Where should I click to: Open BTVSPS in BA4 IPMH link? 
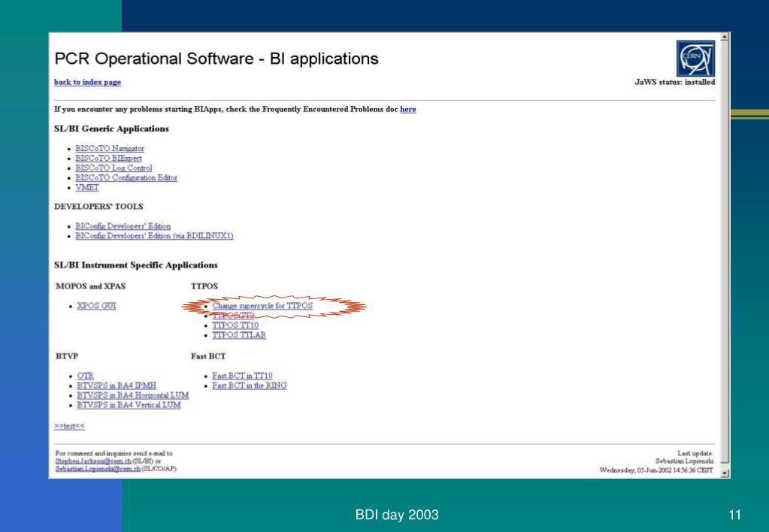coord(117,385)
